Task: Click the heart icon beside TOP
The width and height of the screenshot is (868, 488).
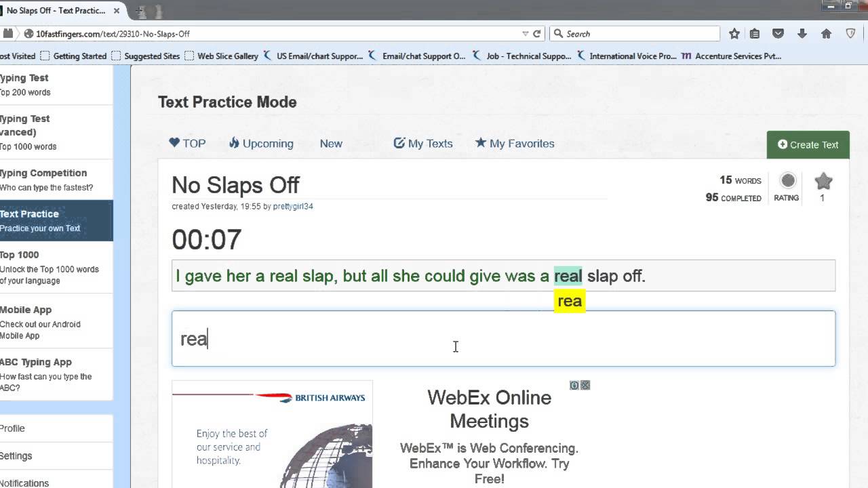Action: 174,142
